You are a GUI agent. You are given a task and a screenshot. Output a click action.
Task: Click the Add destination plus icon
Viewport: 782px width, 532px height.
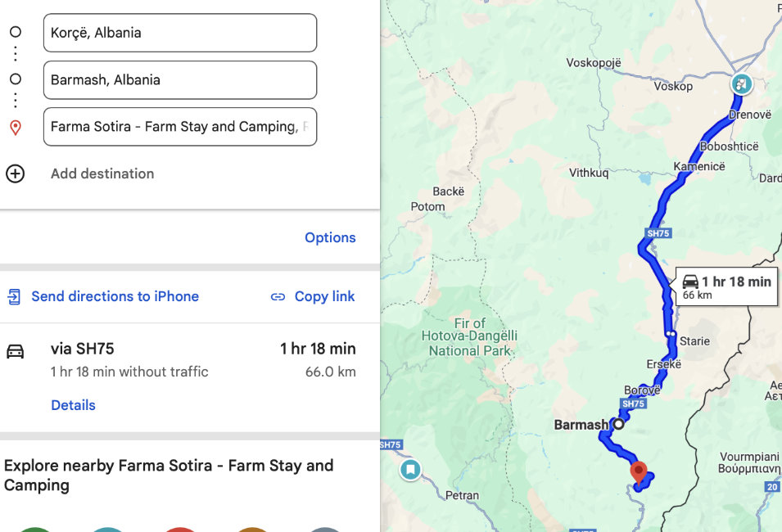[x=15, y=174]
